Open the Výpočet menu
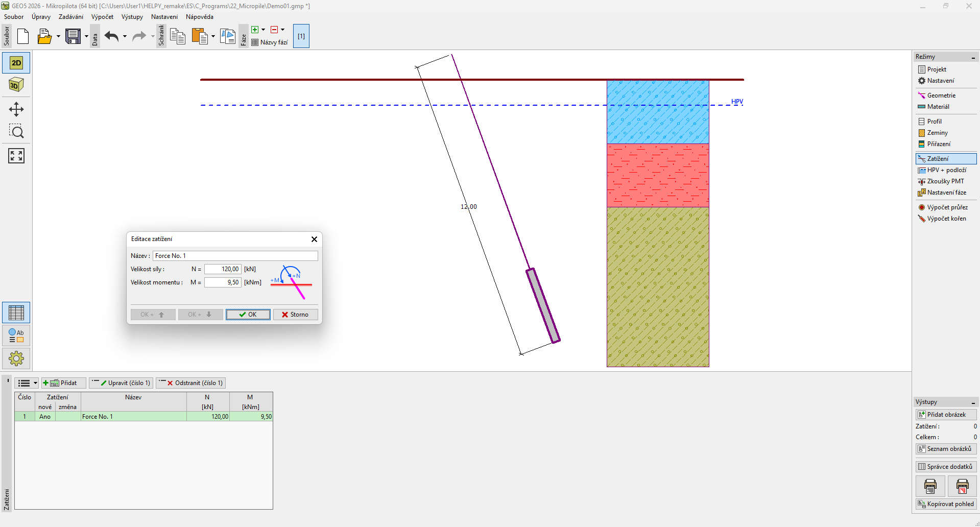The height and width of the screenshot is (527, 980). [x=102, y=17]
